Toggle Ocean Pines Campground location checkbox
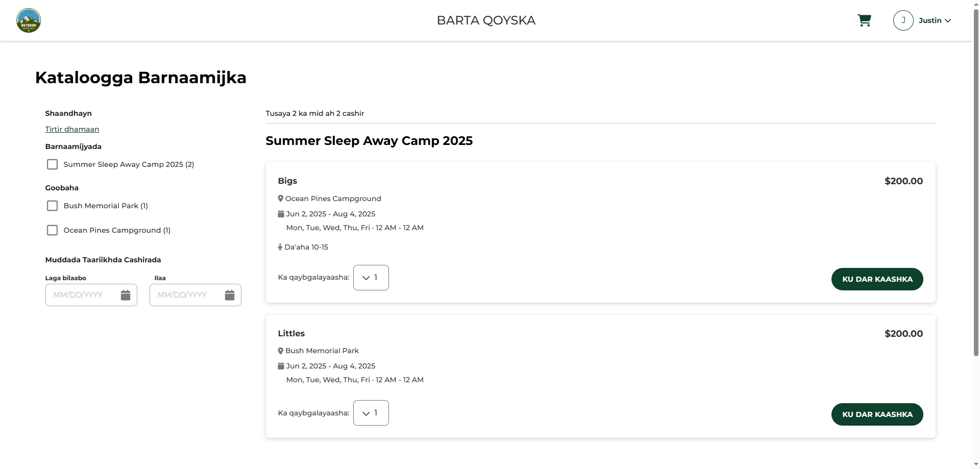The height and width of the screenshot is (469, 980). coord(52,230)
